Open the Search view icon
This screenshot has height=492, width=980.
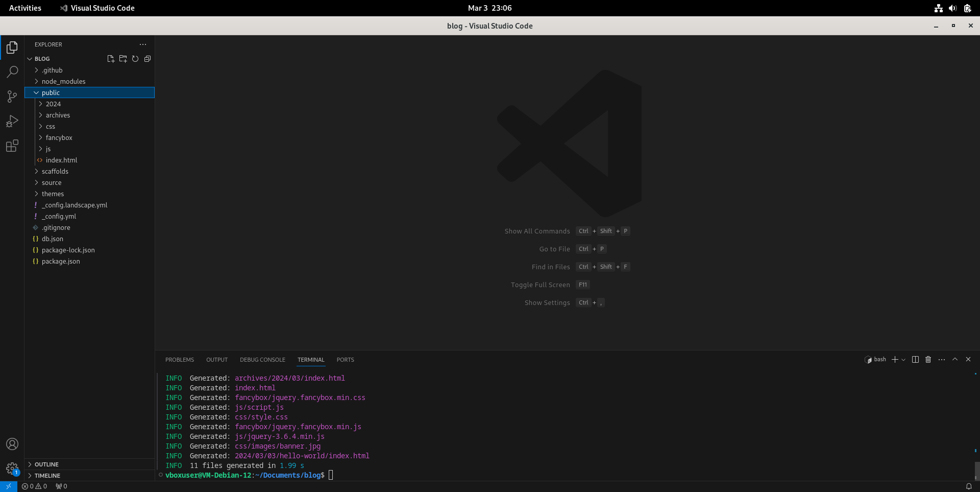point(12,72)
